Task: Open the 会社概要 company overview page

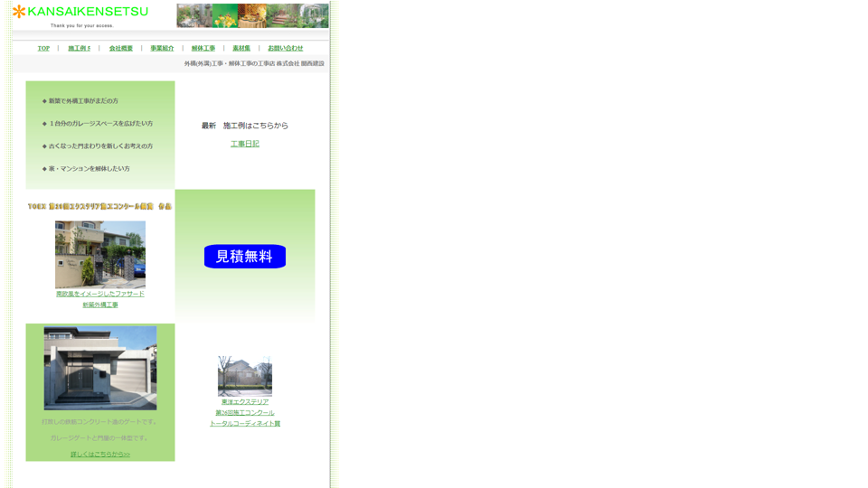Action: pyautogui.click(x=120, y=49)
